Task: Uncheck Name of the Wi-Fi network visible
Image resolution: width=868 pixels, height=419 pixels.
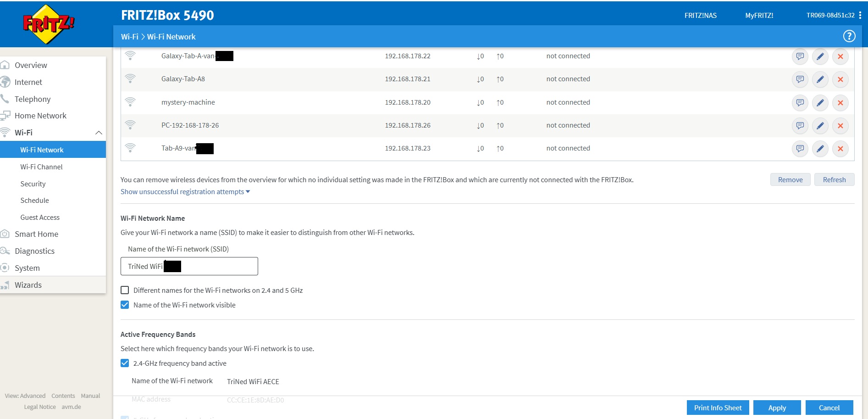Action: (x=125, y=305)
